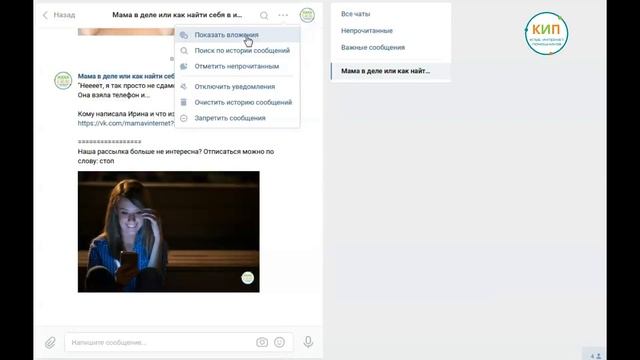Screen dimensions: 640x360
Task: Click the camera icon in message field
Action: pos(262,342)
